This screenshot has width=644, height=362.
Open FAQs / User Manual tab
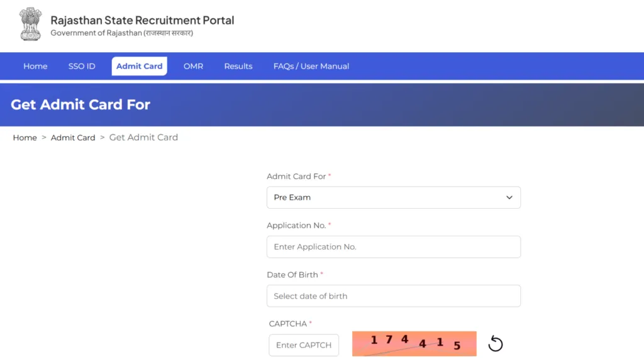pyautogui.click(x=311, y=66)
